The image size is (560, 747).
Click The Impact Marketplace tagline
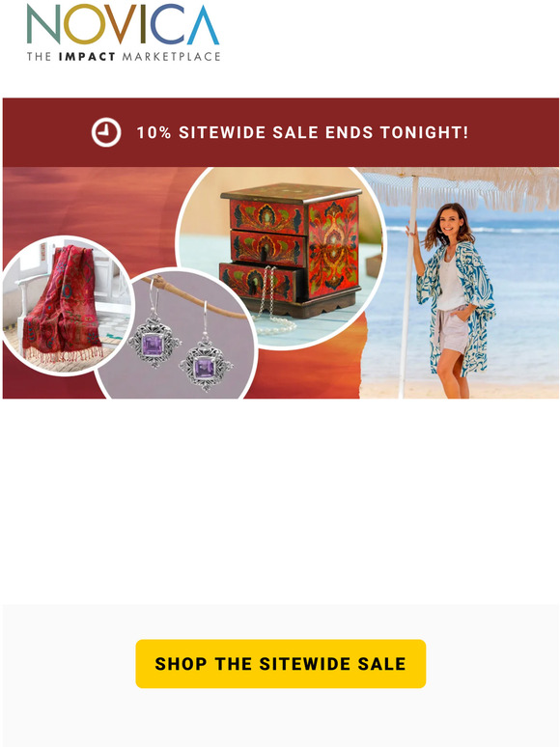124,56
